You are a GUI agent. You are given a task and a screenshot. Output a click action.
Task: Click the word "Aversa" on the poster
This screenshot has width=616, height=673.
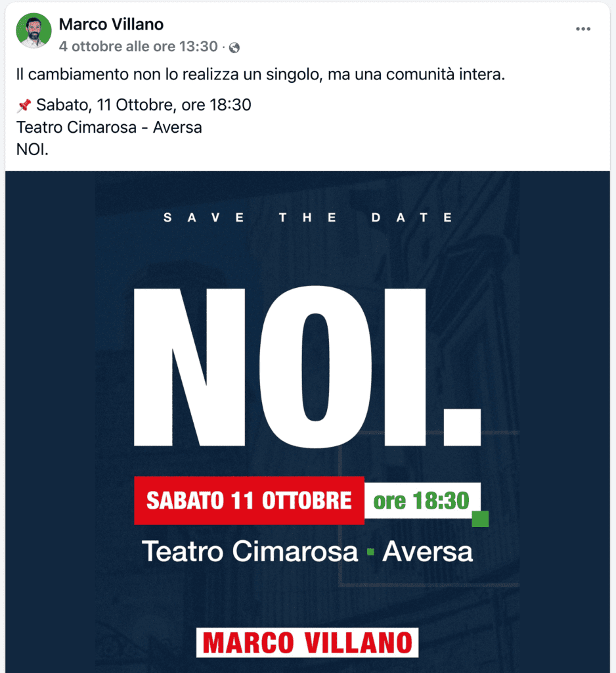click(428, 551)
